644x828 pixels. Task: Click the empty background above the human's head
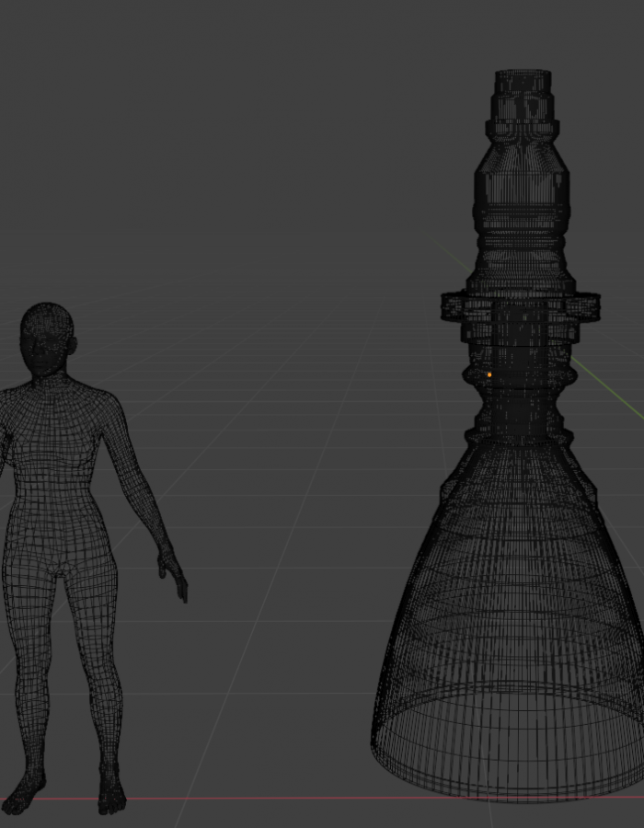[55, 184]
